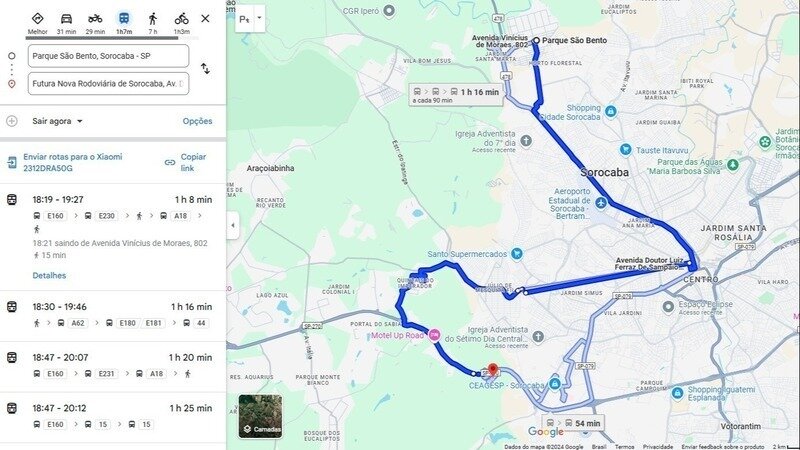Click the Aeroporto Estadual de Sorocaba airport marker
The image size is (800, 450).
601,203
